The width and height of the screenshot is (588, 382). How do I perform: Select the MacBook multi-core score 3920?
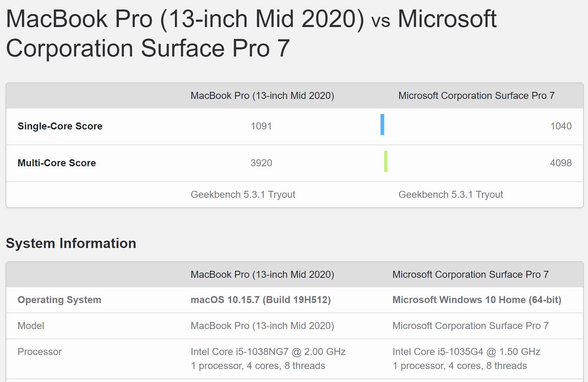click(x=261, y=163)
